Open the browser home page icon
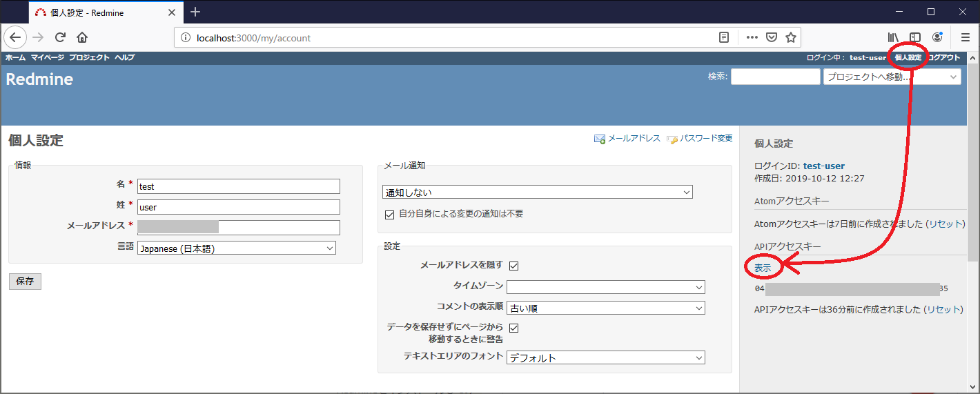This screenshot has width=980, height=394. [82, 37]
